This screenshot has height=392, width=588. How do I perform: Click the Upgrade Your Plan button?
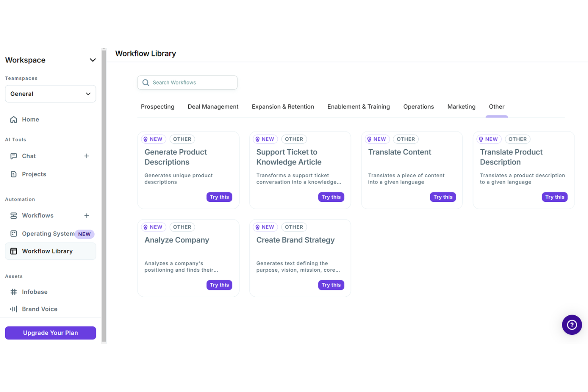coord(50,333)
